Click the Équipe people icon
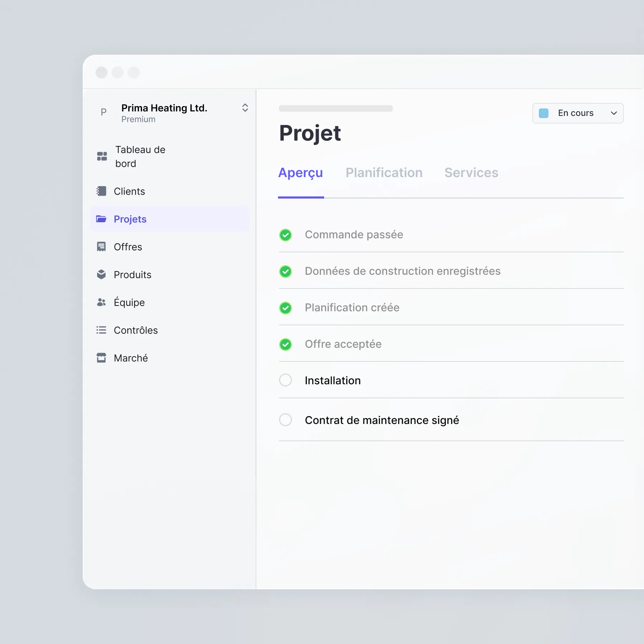This screenshot has height=644, width=644. pos(101,302)
